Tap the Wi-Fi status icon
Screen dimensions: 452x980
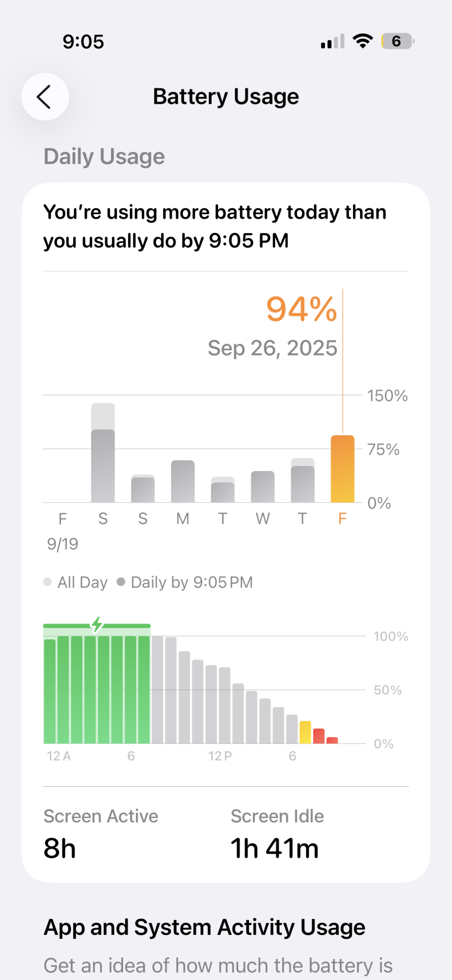[363, 41]
